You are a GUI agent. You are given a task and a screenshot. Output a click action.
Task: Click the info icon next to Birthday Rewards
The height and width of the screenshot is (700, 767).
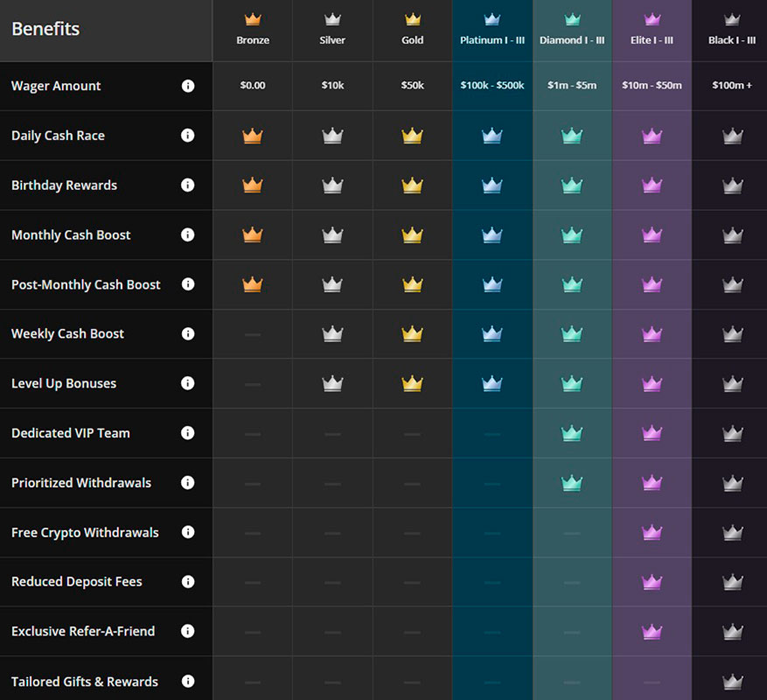tap(187, 185)
